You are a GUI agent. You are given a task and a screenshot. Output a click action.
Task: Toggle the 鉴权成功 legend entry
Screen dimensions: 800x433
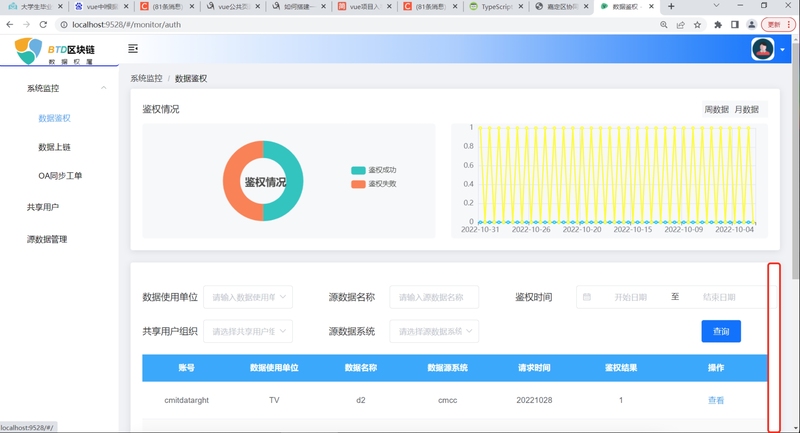point(373,170)
